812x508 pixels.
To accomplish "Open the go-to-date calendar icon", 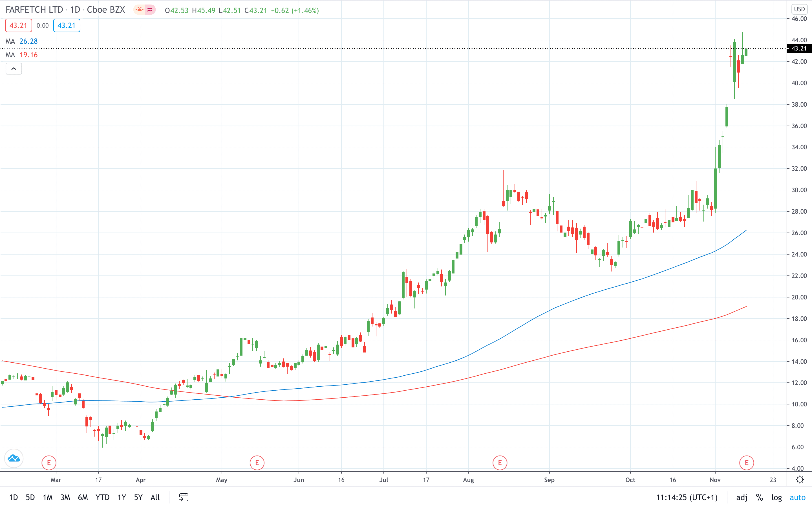I will point(184,497).
